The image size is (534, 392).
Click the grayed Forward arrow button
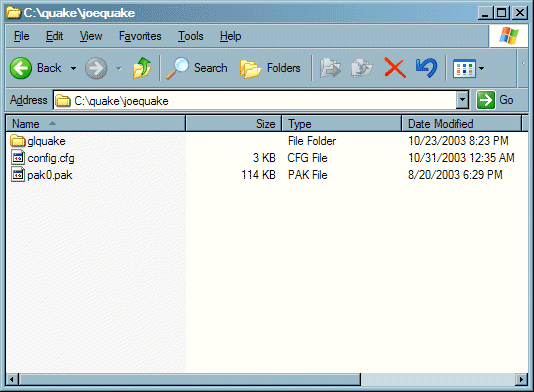coord(96,68)
